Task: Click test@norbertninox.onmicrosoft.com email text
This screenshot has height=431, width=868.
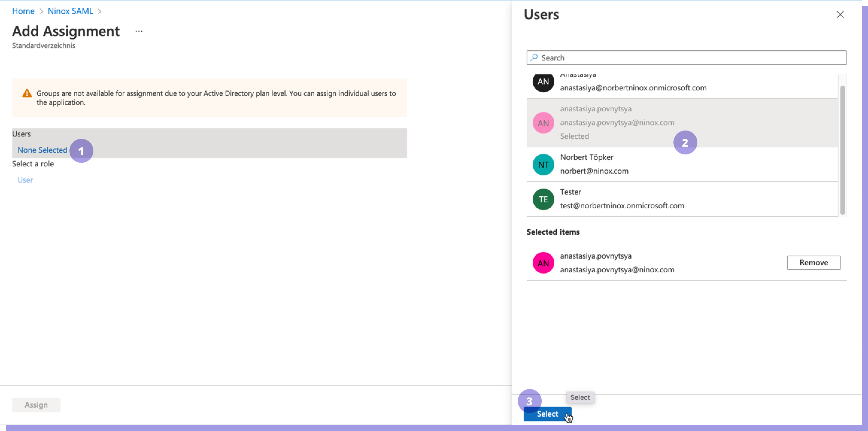Action: point(622,206)
